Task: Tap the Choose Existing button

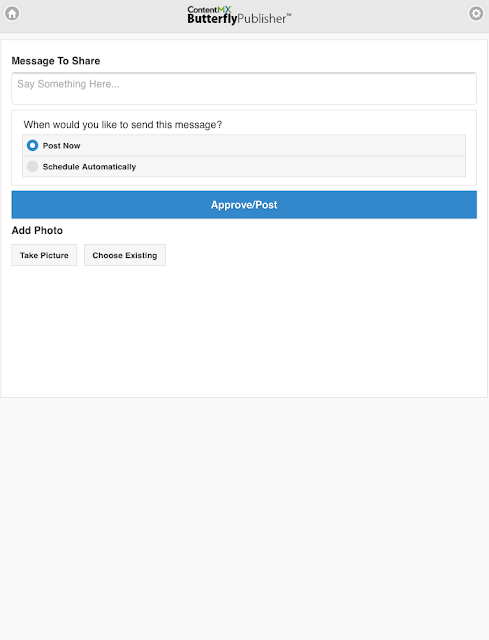Action: click(x=125, y=255)
